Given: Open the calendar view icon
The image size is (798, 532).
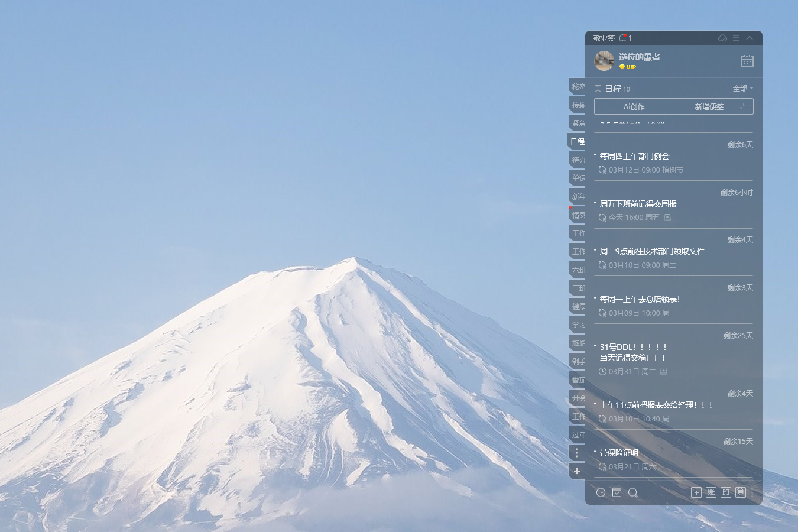Looking at the screenshot, I should tap(747, 61).
